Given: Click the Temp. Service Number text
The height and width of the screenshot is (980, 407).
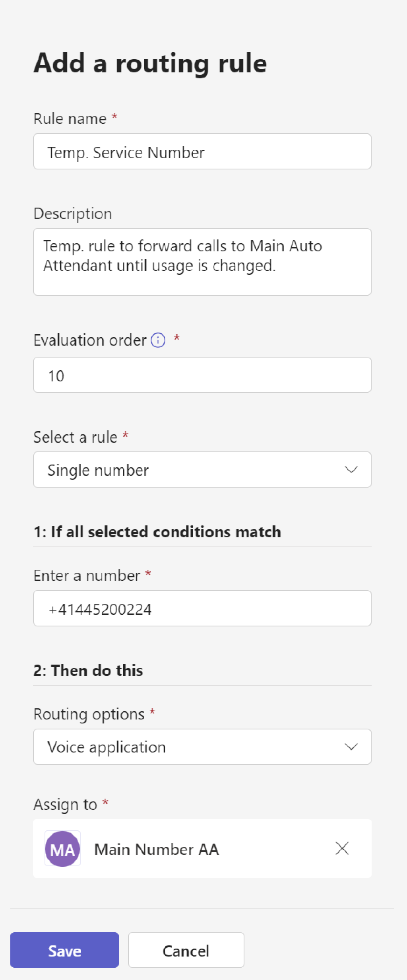Looking at the screenshot, I should [x=126, y=152].
